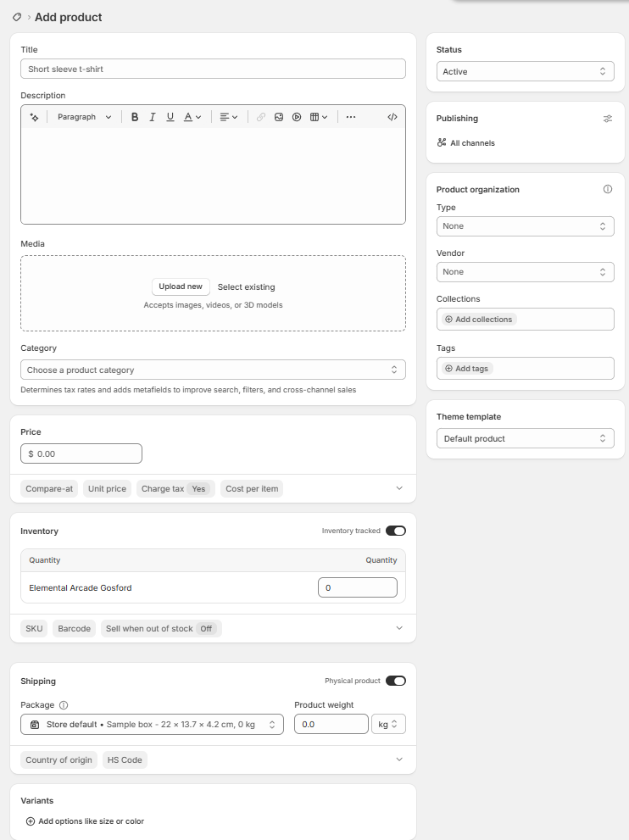629x840 pixels.
Task: Click the Compare-at price chip
Action: point(49,488)
